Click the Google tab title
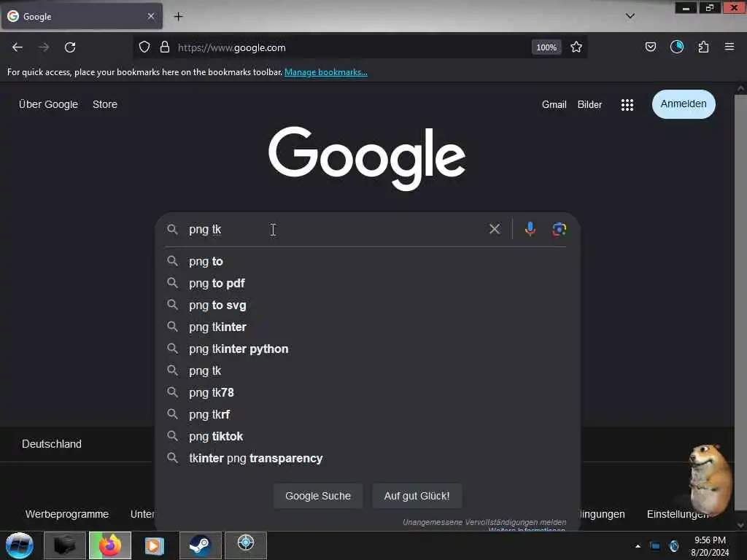 click(x=37, y=17)
